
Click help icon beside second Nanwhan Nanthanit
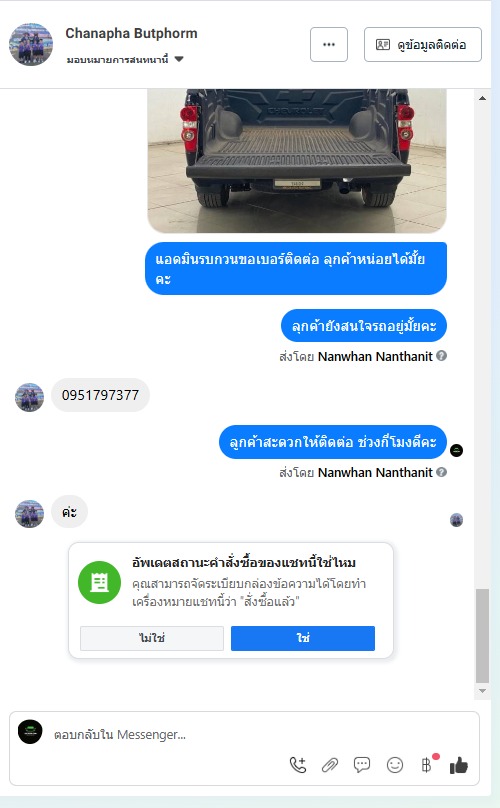coord(442,472)
